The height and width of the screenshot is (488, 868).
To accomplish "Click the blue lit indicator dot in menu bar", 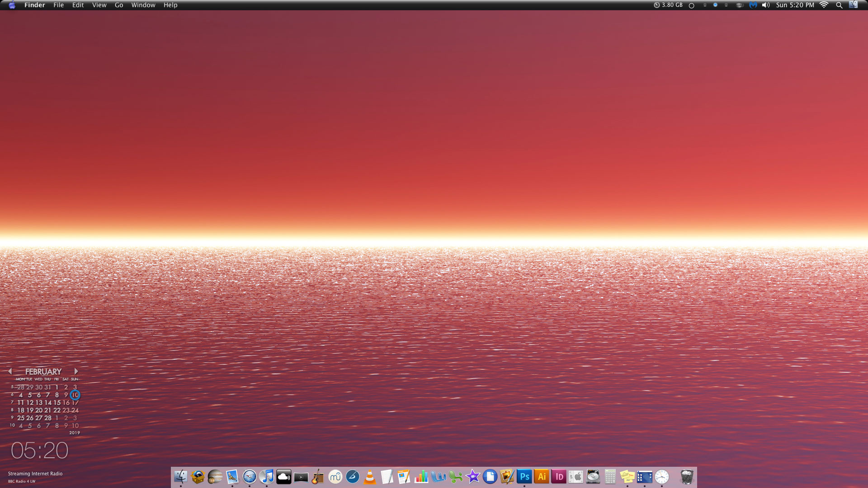I will 715,5.
